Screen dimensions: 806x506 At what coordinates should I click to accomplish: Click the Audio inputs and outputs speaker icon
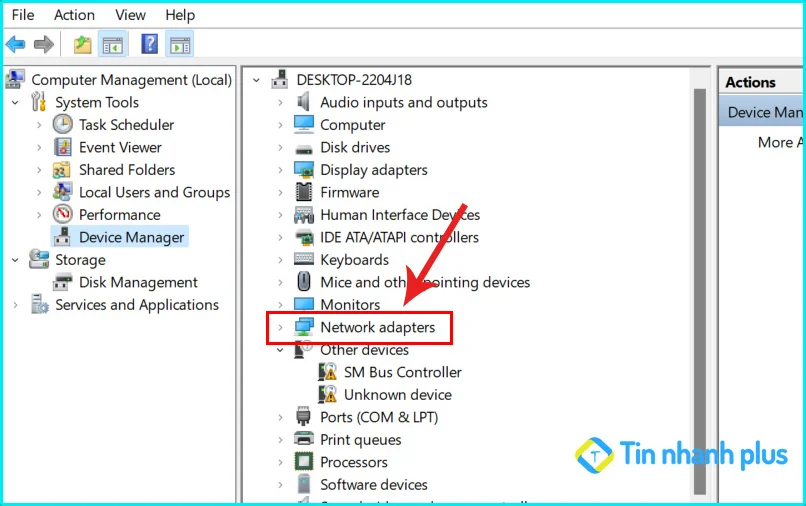[x=303, y=102]
